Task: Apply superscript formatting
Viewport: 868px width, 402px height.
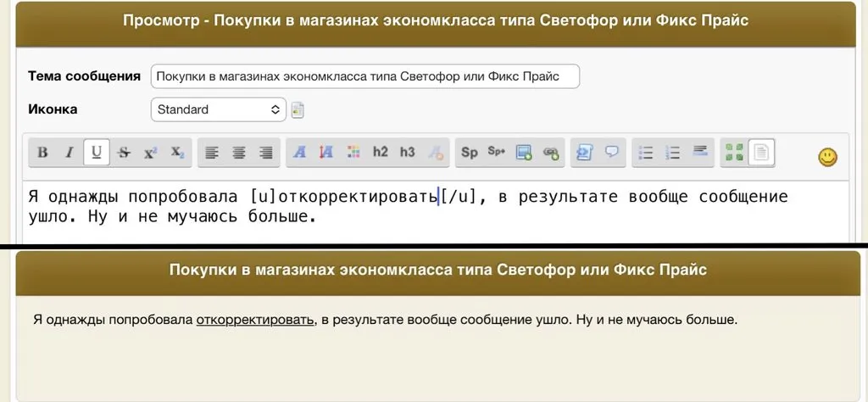Action: coord(151,153)
